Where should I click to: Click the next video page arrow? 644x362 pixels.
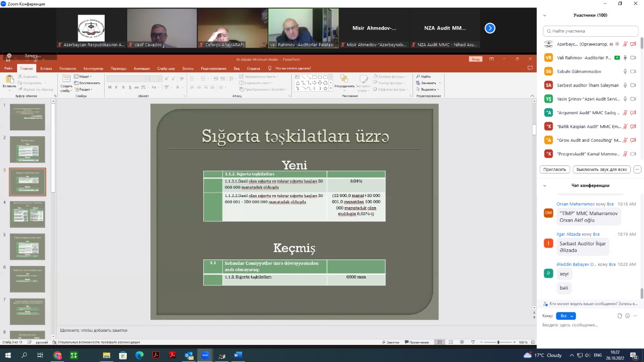coord(490,28)
